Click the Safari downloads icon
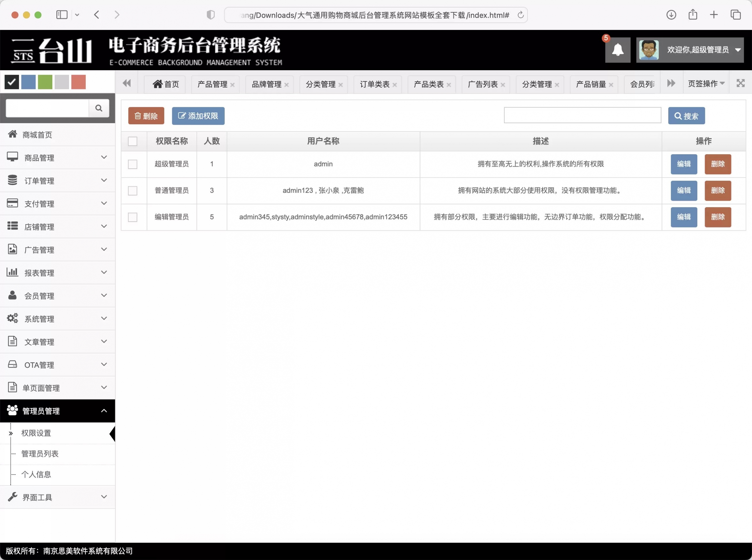752x560 pixels. point(671,15)
